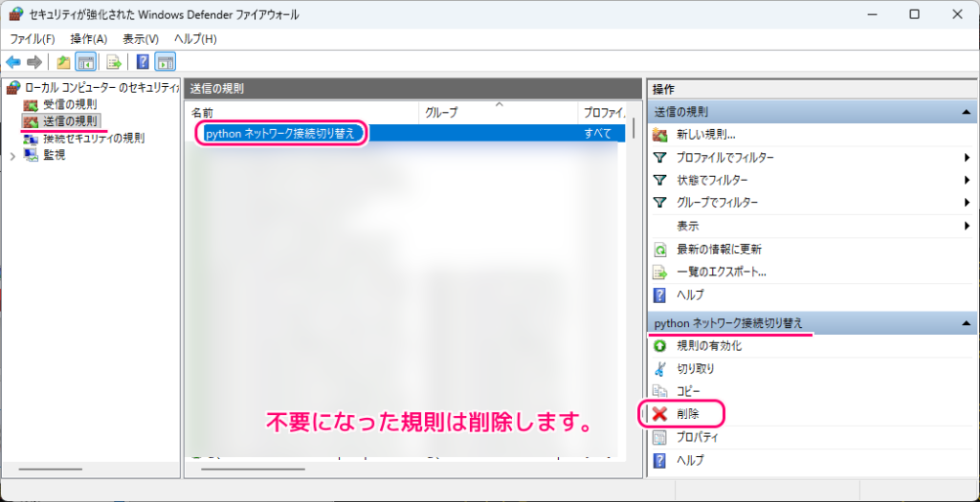Click 切り取り action
The width and height of the screenshot is (980, 502).
pyautogui.click(x=696, y=369)
